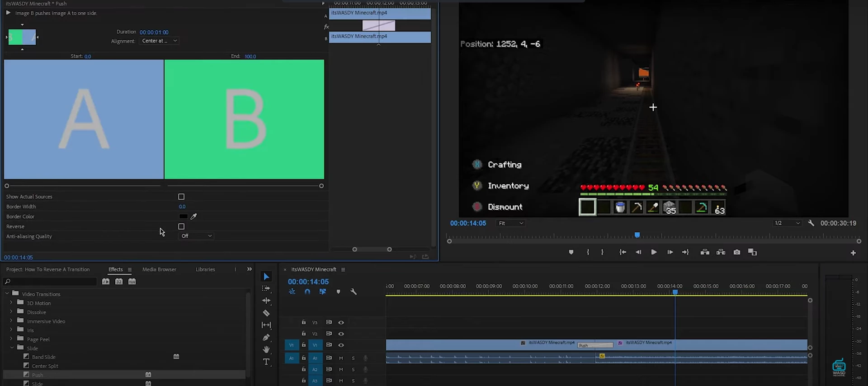Select Center Split transition

pyautogui.click(x=45, y=366)
